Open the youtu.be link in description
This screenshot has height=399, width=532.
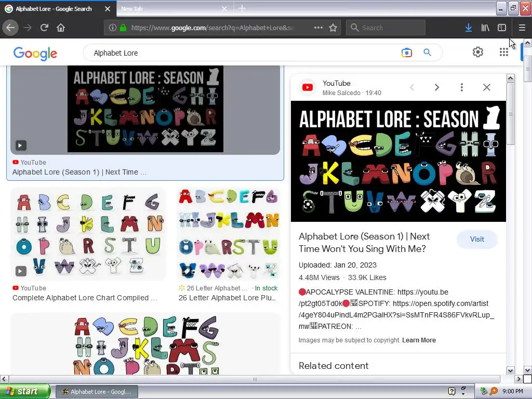coord(423,292)
